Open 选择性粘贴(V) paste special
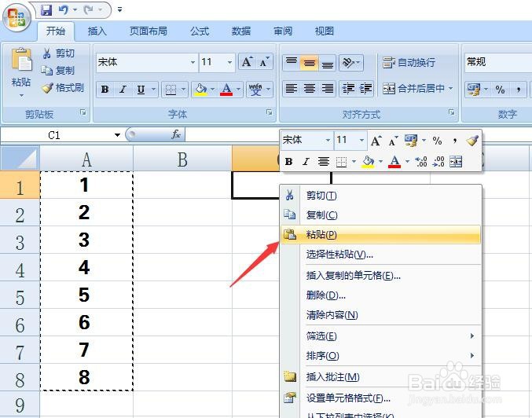The height and width of the screenshot is (418, 532). (380, 254)
